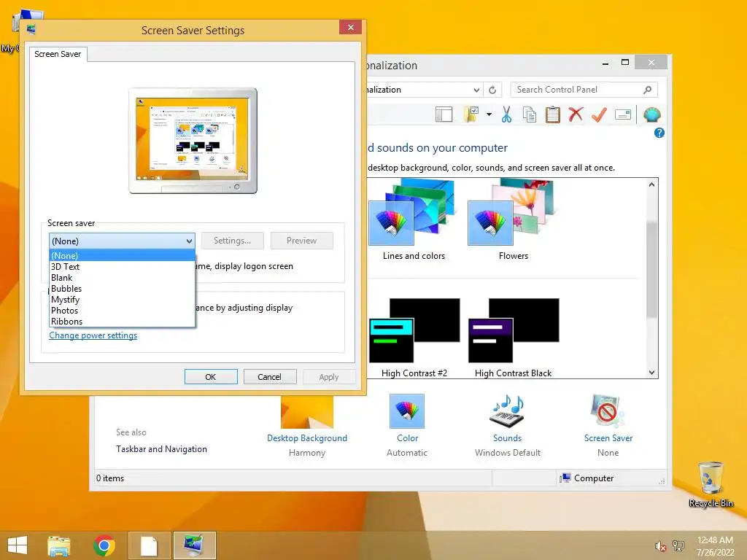Image resolution: width=747 pixels, height=560 pixels.
Task: Choose Blank screen saver
Action: tap(123, 278)
